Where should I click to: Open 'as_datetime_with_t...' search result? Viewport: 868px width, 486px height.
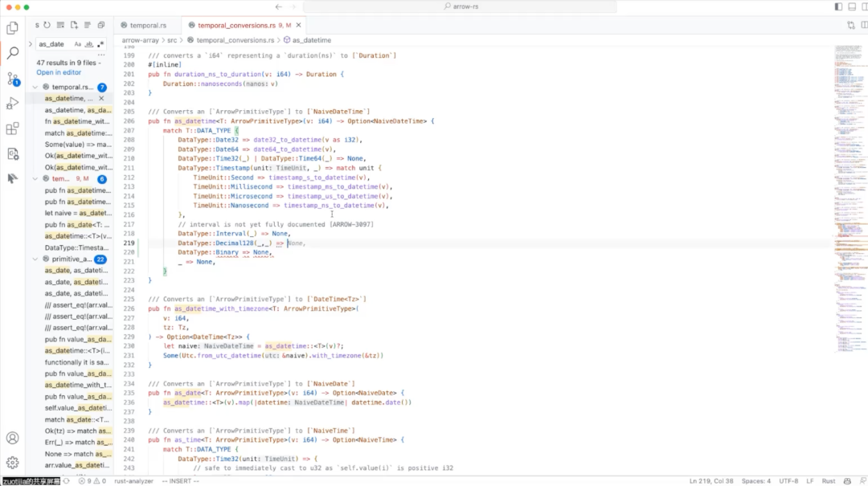[x=78, y=385]
